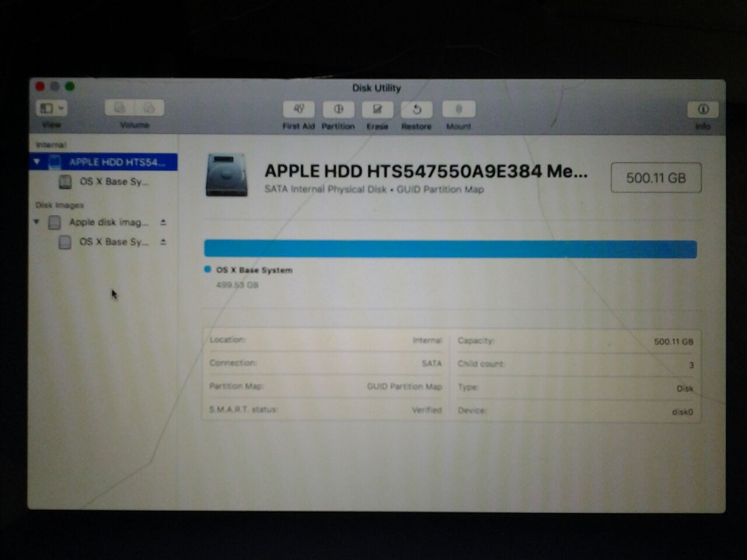Close the Disk Utility window

pyautogui.click(x=40, y=86)
